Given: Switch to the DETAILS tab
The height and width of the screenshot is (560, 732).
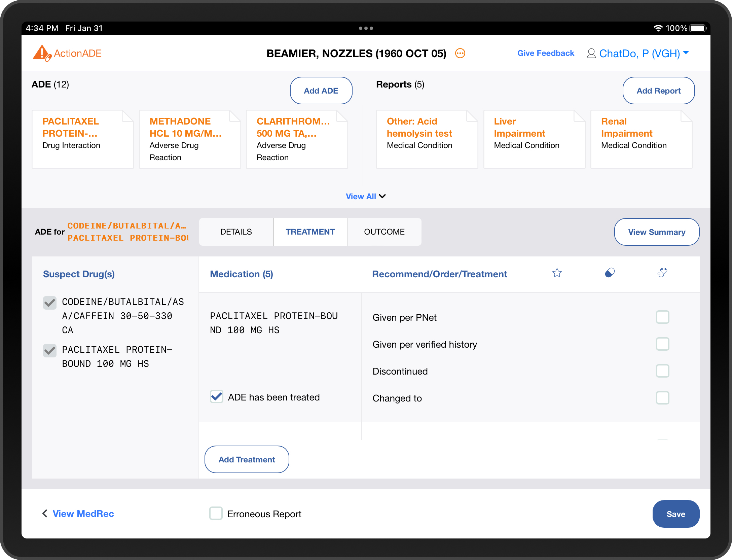Looking at the screenshot, I should 236,232.
